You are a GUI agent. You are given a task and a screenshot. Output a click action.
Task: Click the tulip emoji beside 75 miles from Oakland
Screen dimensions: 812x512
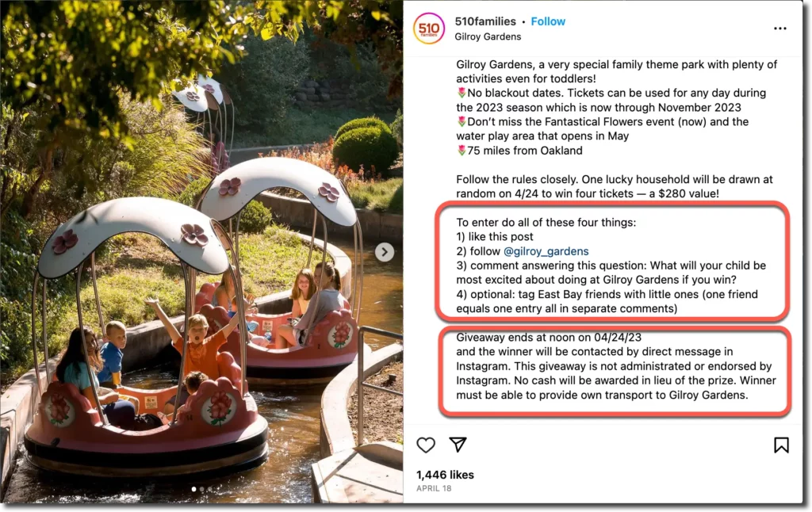click(462, 151)
